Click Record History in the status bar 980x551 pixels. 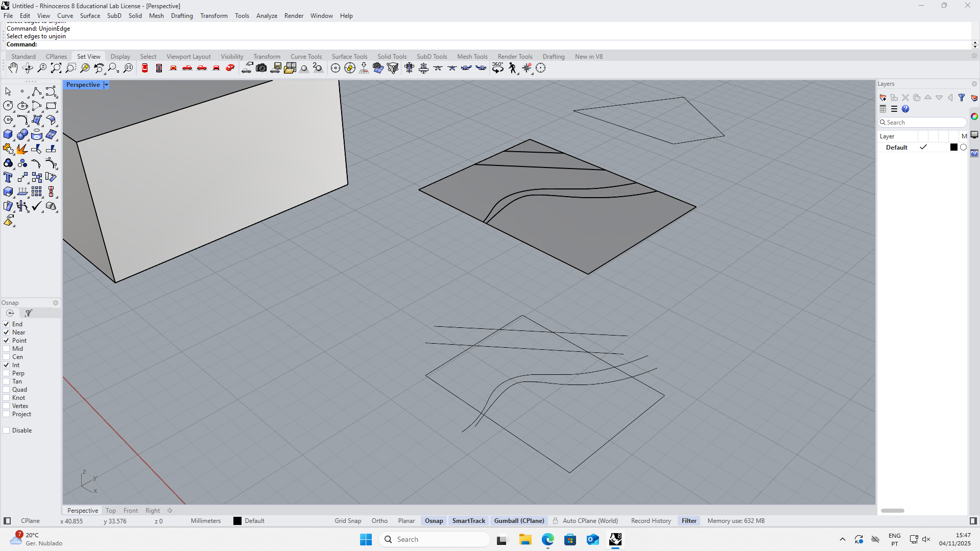pos(651,520)
